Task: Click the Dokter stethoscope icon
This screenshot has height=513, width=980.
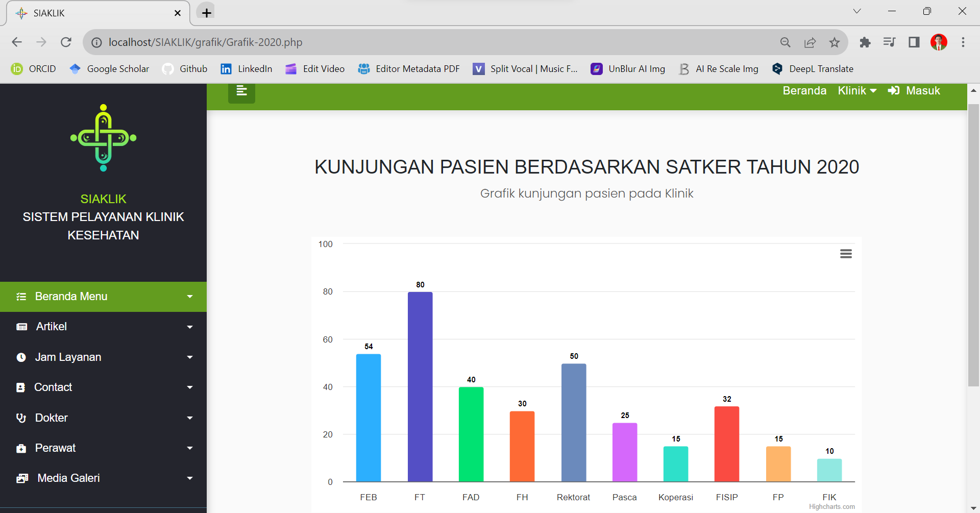Action: 21,418
